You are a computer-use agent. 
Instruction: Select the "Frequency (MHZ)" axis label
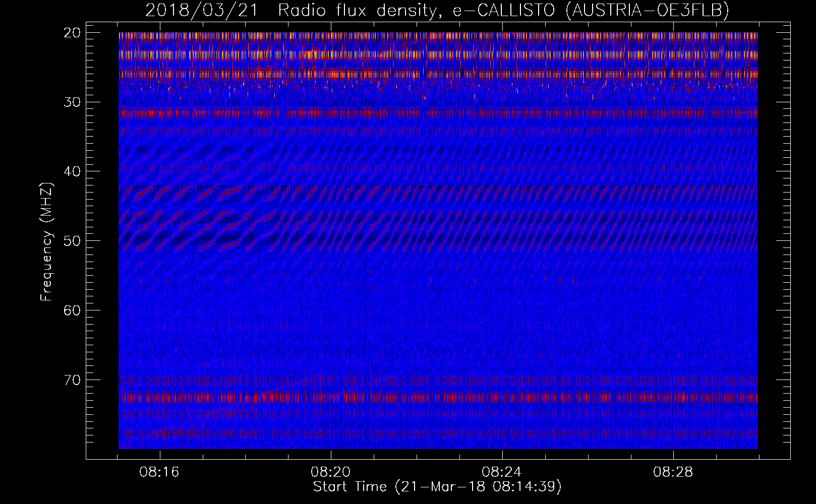(x=46, y=242)
